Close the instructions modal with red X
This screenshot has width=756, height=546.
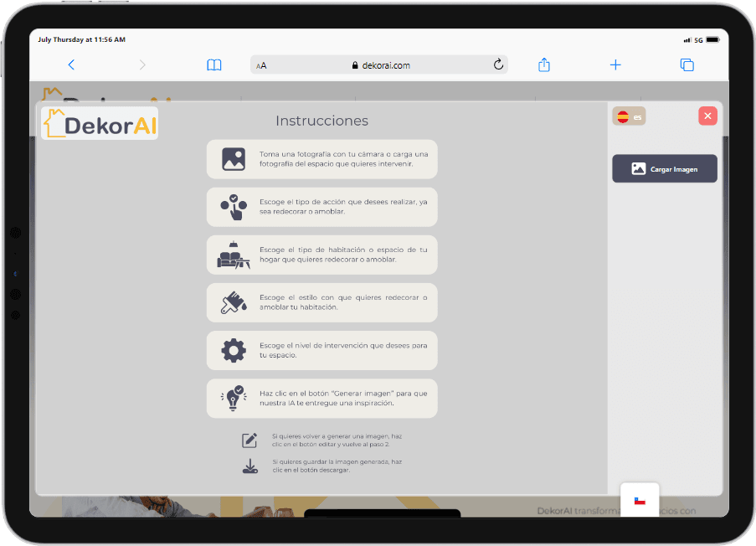pyautogui.click(x=707, y=116)
